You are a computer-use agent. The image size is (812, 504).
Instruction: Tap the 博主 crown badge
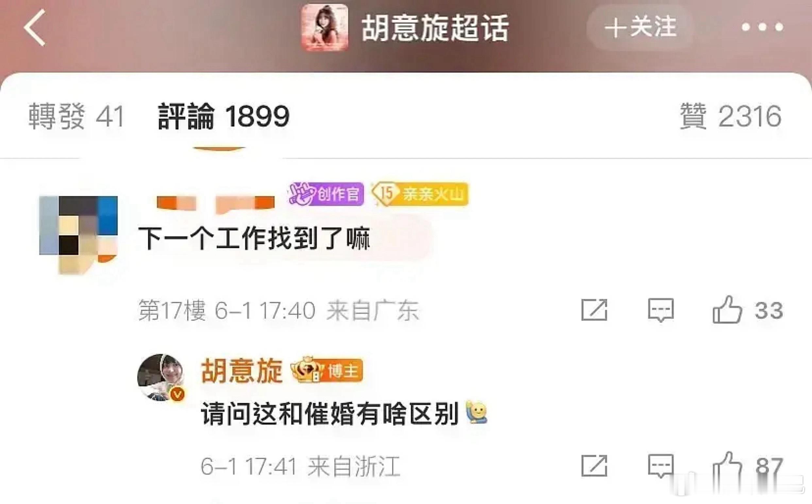click(327, 370)
